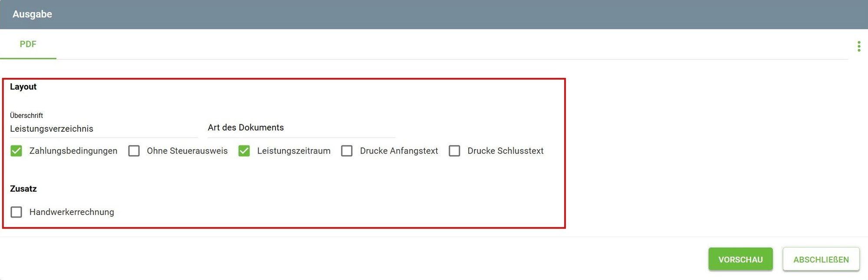
Task: Click the Ausgabe title bar
Action: (32, 13)
